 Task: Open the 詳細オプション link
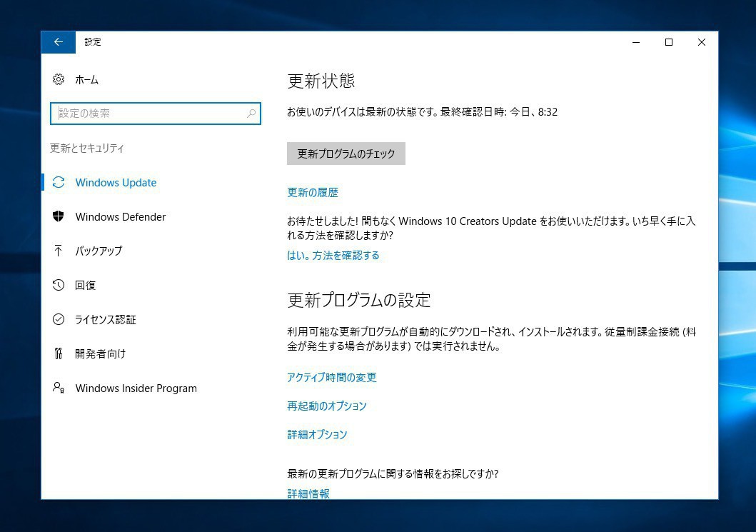[x=317, y=434]
